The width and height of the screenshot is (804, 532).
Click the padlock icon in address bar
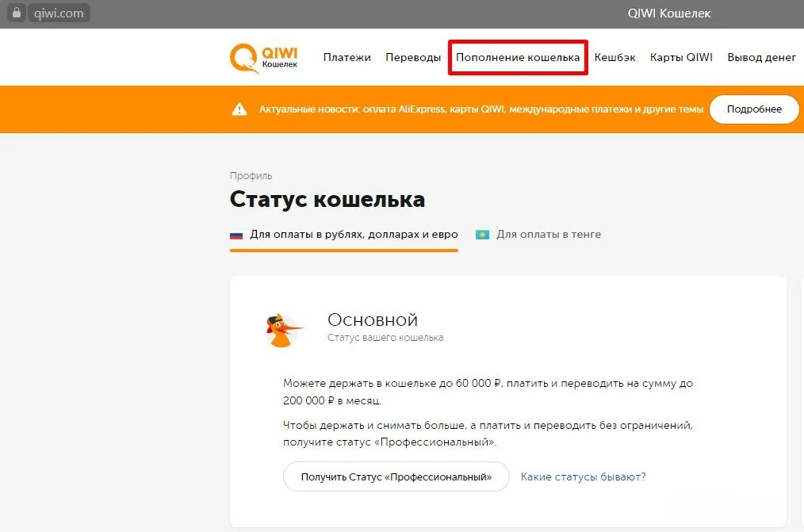coord(17,13)
